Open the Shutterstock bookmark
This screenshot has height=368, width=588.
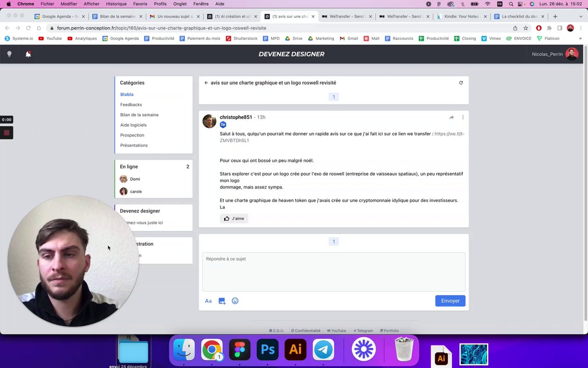coord(242,39)
